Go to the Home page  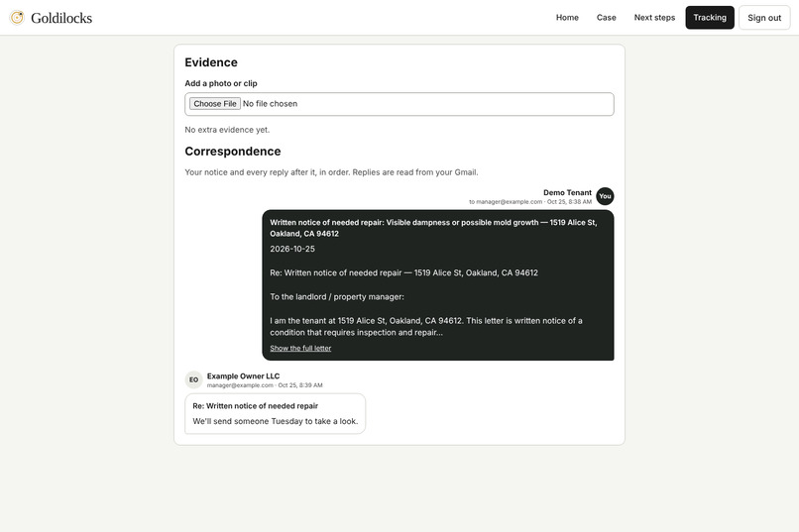pos(567,17)
